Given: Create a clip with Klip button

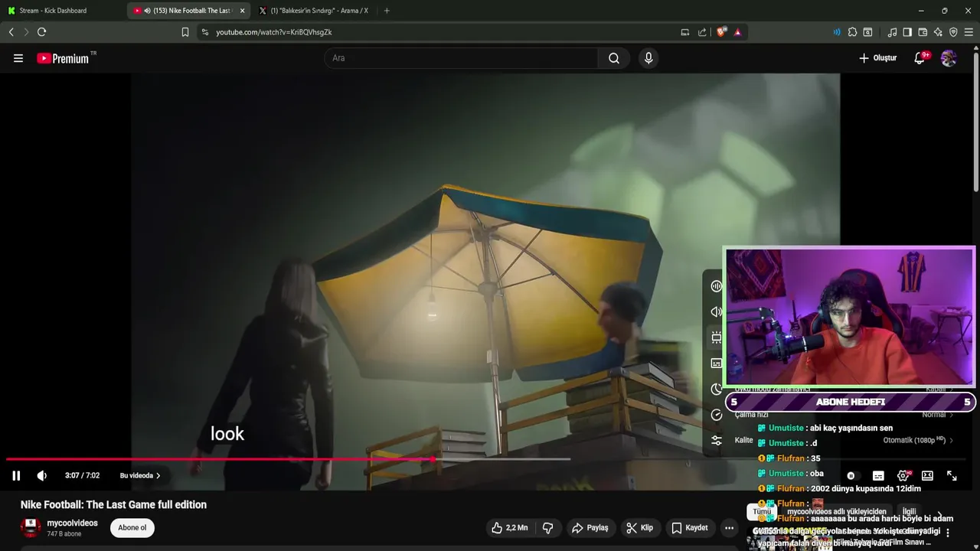Looking at the screenshot, I should (639, 527).
